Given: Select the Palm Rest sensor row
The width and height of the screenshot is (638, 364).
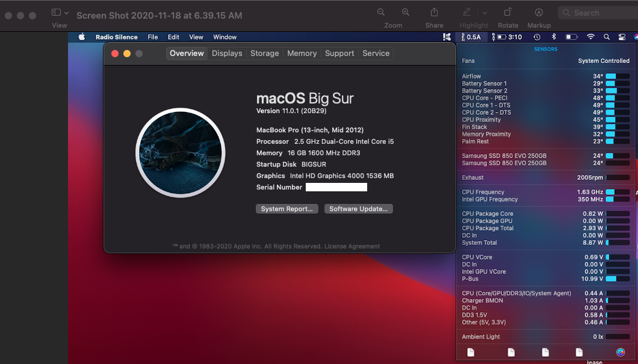Looking at the screenshot, I should [546, 141].
